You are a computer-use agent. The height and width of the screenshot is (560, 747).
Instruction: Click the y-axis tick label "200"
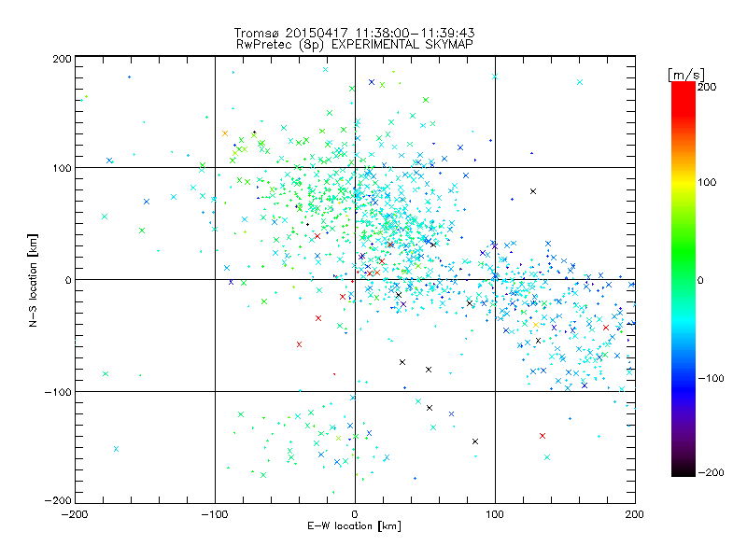tap(62, 59)
